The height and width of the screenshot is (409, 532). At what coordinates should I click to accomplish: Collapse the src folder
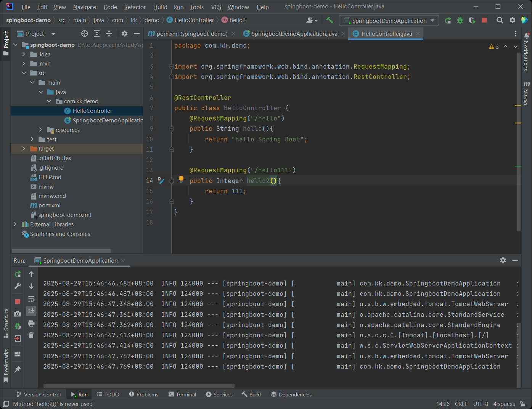(x=24, y=73)
